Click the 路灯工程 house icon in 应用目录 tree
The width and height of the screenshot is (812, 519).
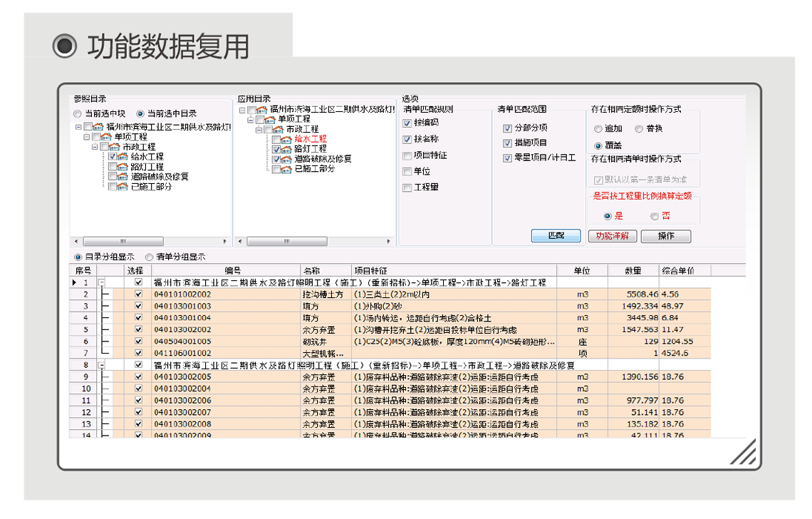287,149
